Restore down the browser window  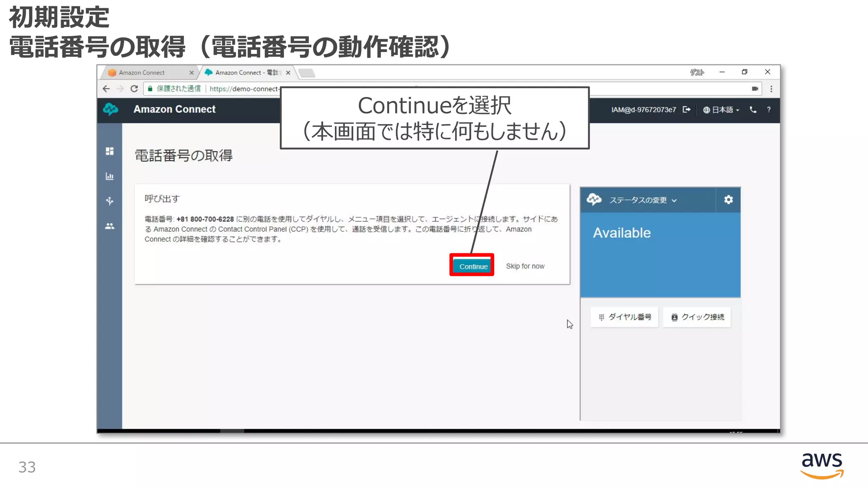click(x=745, y=72)
